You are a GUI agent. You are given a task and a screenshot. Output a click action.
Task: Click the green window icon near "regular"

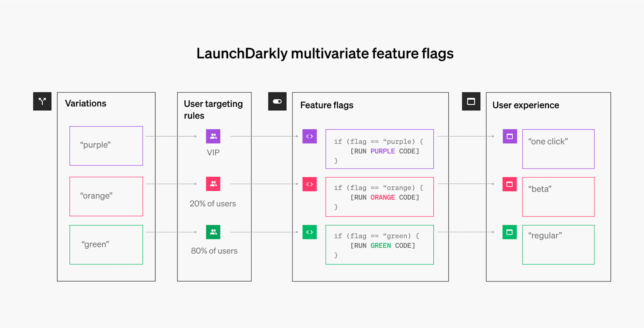coord(509,232)
